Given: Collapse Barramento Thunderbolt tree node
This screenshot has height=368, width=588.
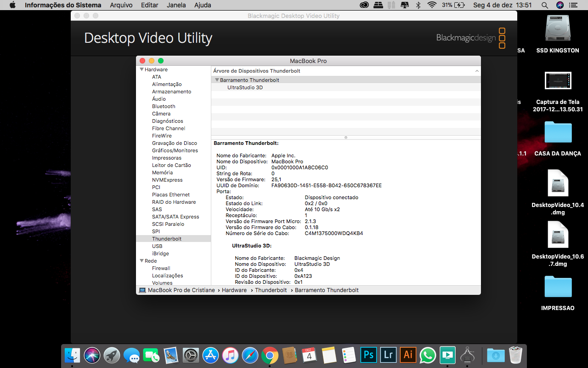Looking at the screenshot, I should (217, 80).
